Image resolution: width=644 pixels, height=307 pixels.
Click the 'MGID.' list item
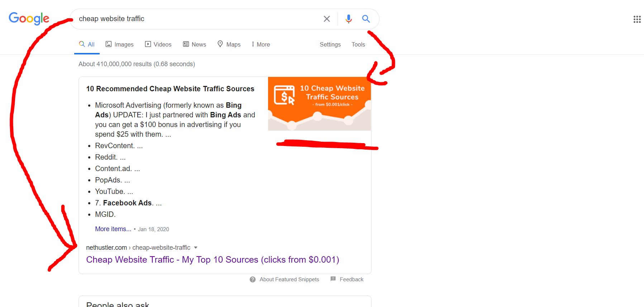(105, 214)
